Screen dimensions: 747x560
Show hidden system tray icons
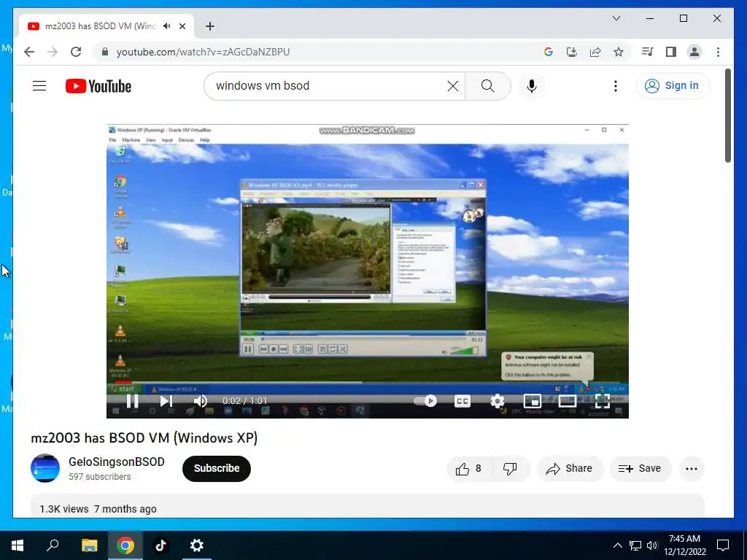tap(617, 545)
